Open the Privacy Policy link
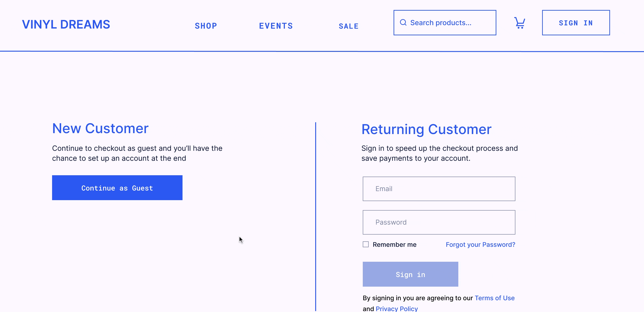 point(396,309)
